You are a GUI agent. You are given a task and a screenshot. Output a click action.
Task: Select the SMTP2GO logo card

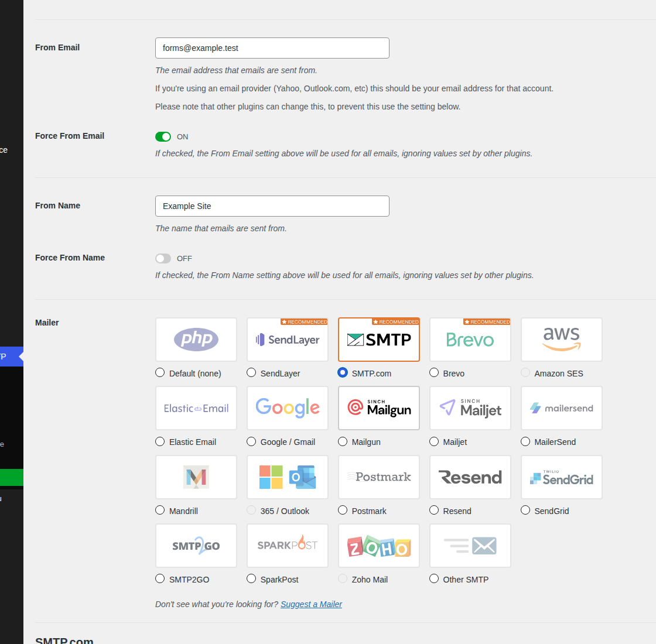point(196,546)
